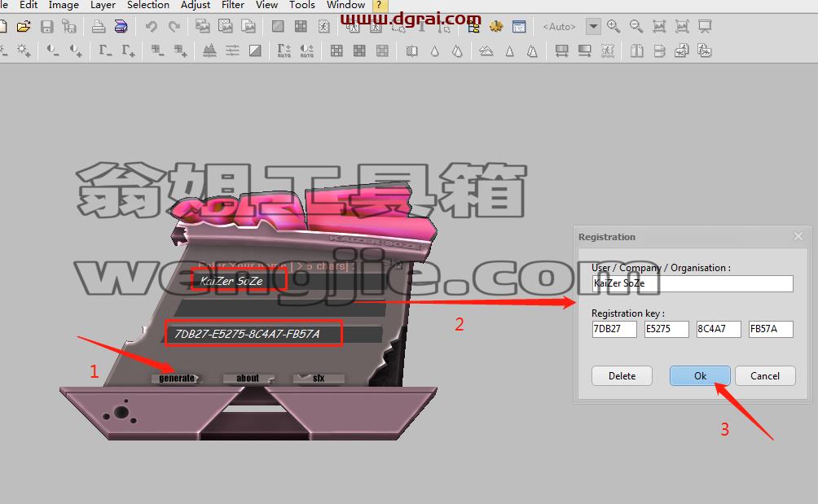Image resolution: width=818 pixels, height=504 pixels.
Task: Click the keygen sfx button
Action: (319, 379)
